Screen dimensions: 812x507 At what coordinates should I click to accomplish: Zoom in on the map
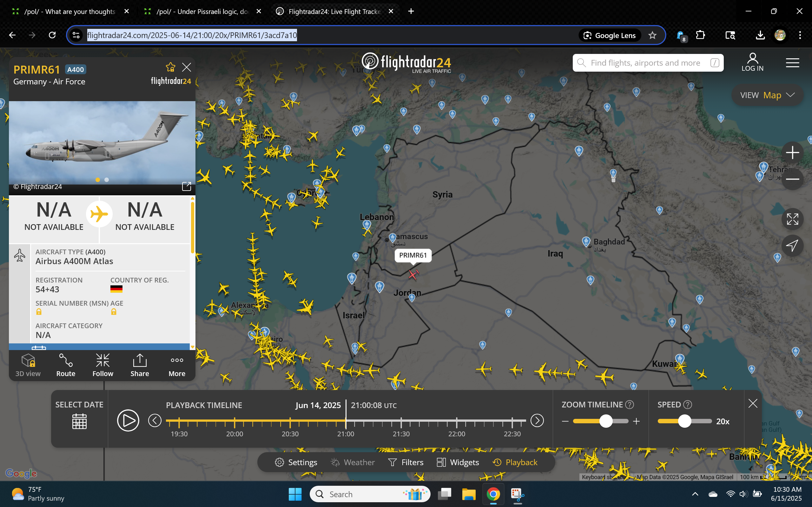pos(792,153)
